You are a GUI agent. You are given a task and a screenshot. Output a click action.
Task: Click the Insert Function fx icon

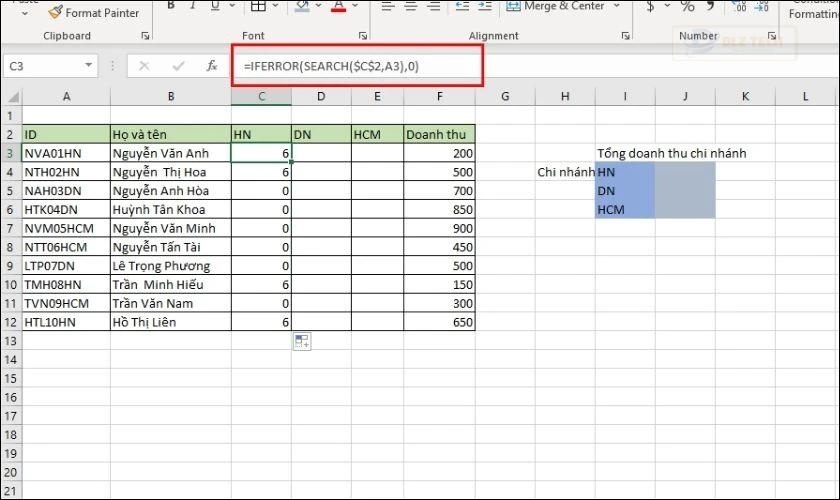pos(211,66)
